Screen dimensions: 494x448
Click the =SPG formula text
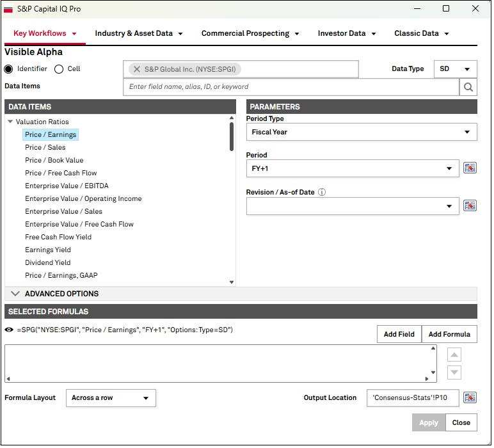(x=125, y=331)
